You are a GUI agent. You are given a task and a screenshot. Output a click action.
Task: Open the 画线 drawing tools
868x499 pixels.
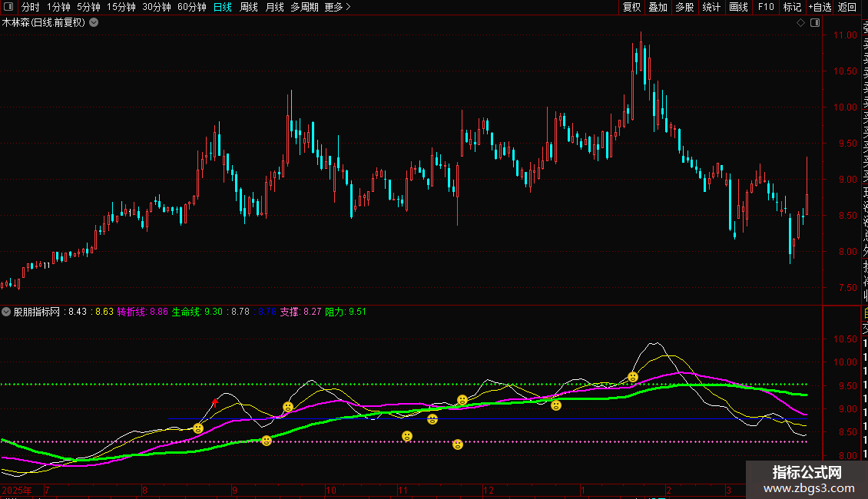(x=738, y=8)
